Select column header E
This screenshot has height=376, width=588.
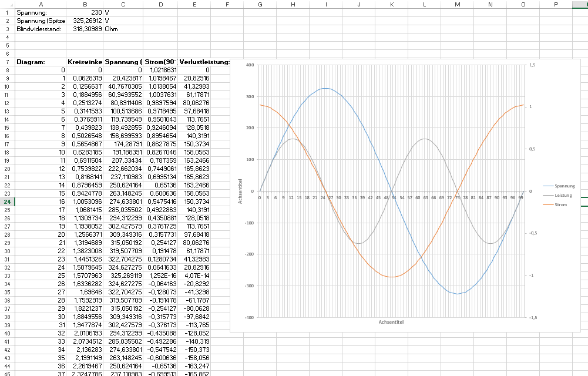point(194,5)
